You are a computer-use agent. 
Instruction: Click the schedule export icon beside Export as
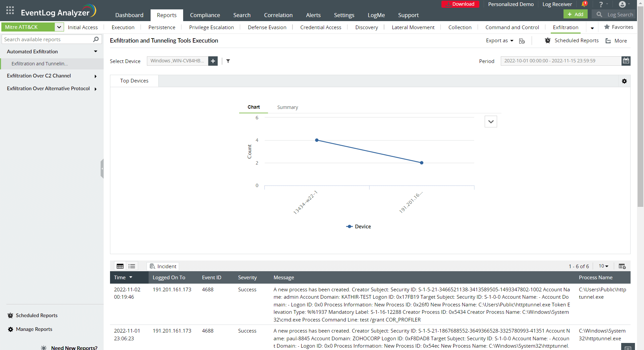[x=522, y=41]
